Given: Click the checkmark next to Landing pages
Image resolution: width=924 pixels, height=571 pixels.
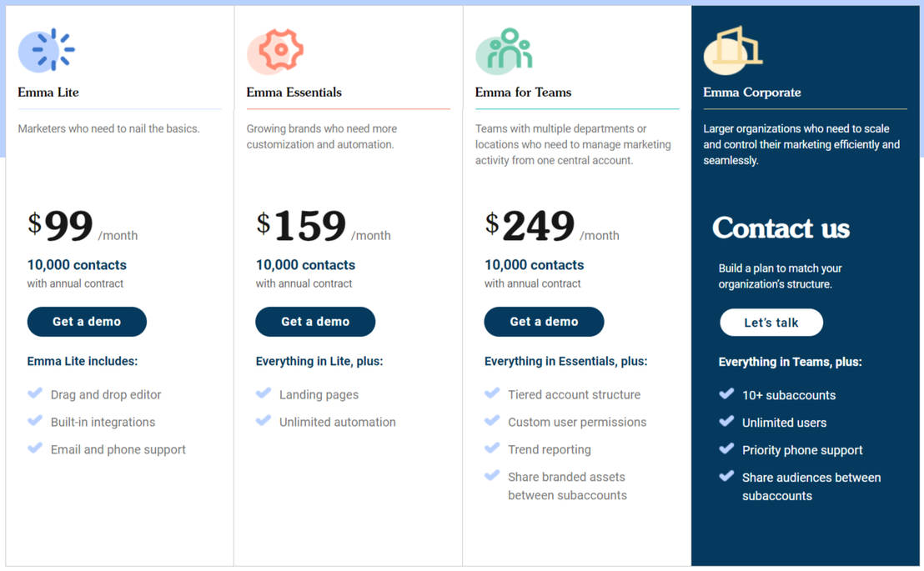Looking at the screenshot, I should coord(264,393).
